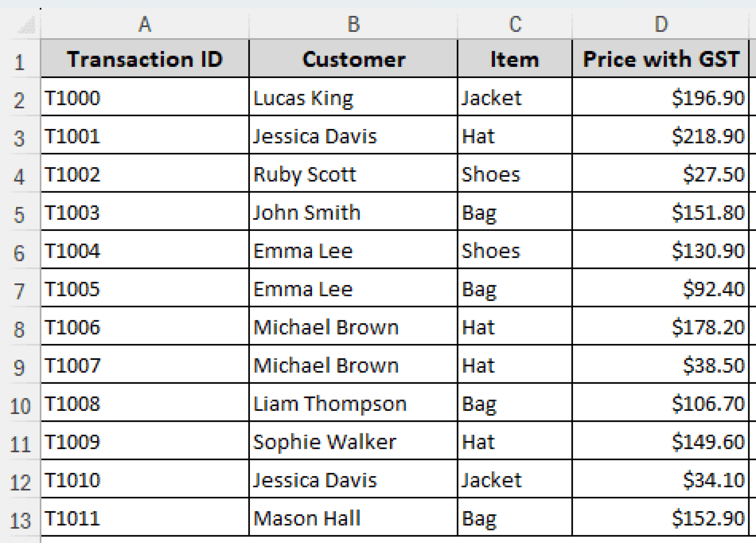Select column D header

(661, 24)
